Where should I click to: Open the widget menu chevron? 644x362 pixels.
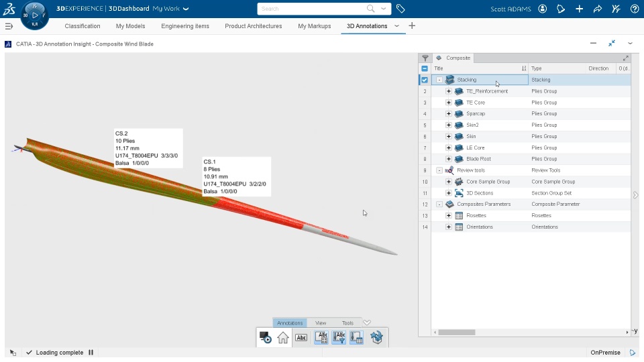point(630,43)
